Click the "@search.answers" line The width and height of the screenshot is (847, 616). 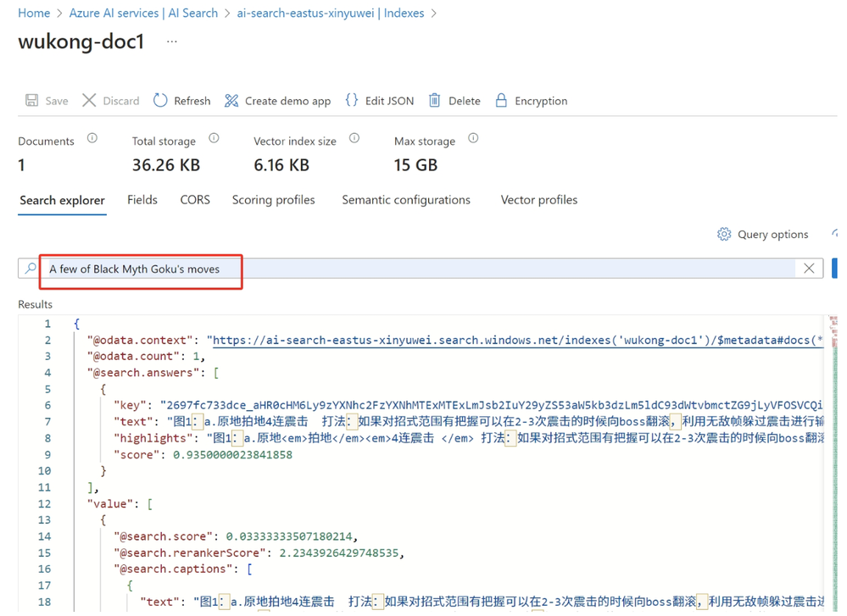pos(153,373)
